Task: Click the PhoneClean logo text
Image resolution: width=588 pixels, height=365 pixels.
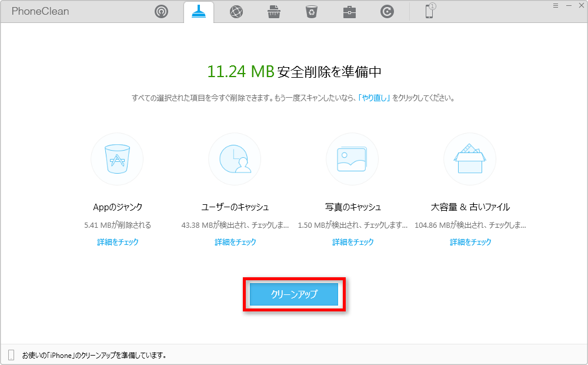Action: tap(40, 11)
